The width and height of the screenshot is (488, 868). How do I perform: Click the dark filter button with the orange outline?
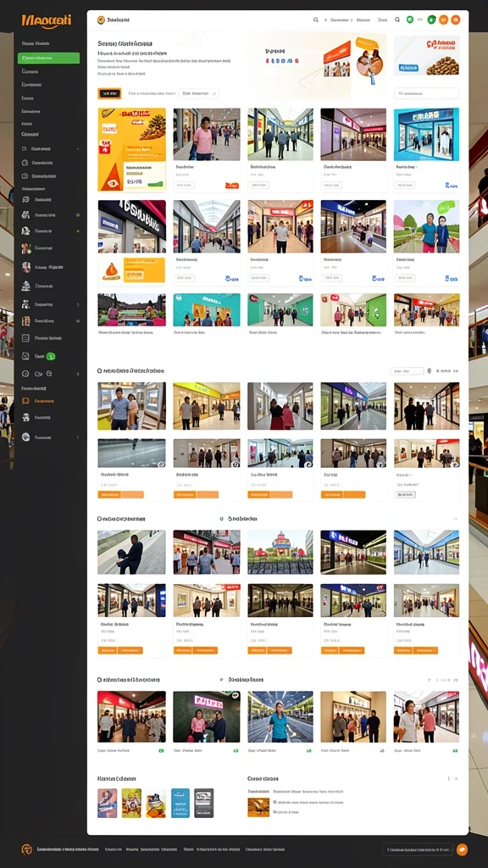pyautogui.click(x=109, y=93)
